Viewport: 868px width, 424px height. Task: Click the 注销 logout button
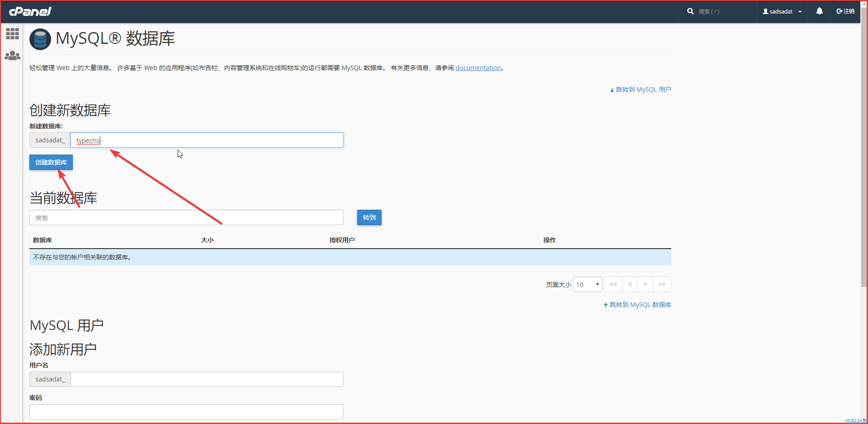coord(845,11)
